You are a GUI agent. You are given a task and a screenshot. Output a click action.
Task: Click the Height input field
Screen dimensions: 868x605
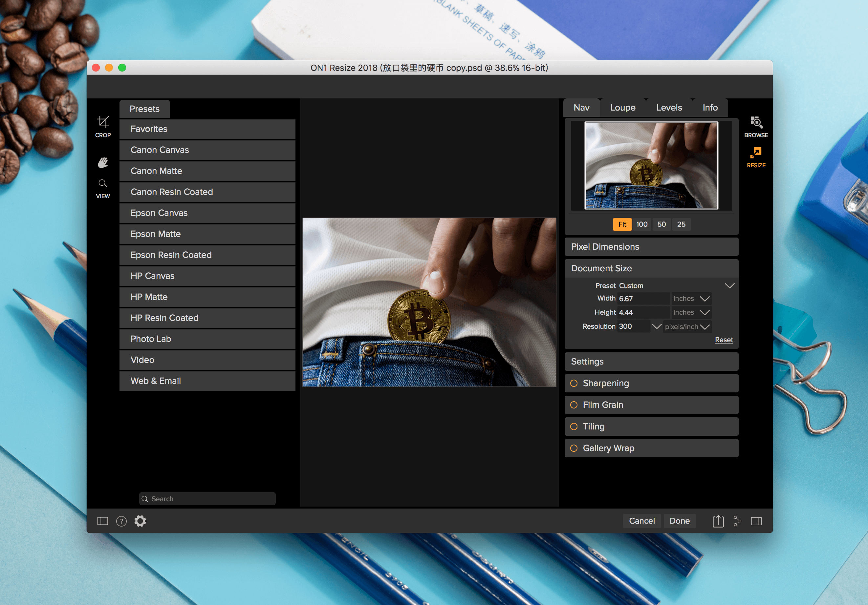click(x=643, y=313)
